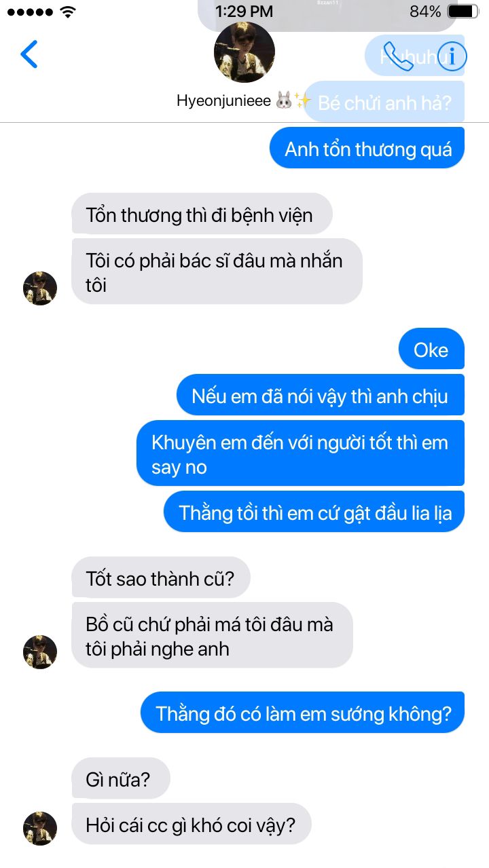Select "Thằng đó có làm em sướng không?" bubble
This screenshot has height=868, width=489.
[x=303, y=713]
